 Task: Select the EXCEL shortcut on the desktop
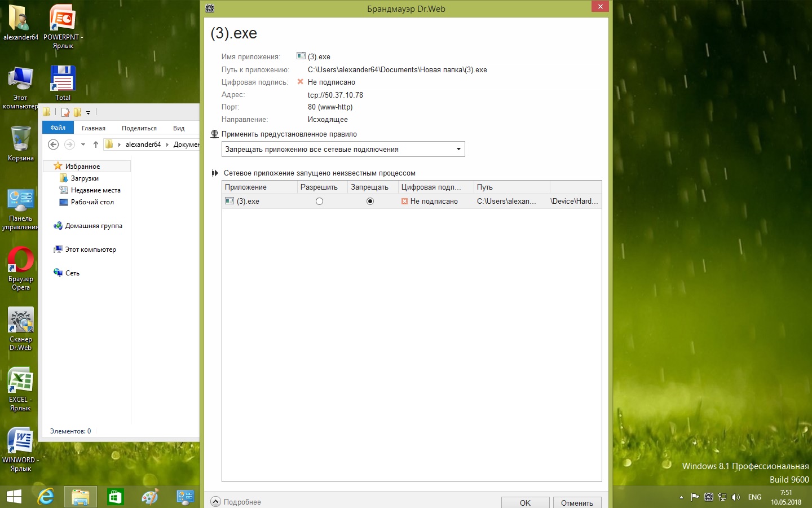coord(21,389)
